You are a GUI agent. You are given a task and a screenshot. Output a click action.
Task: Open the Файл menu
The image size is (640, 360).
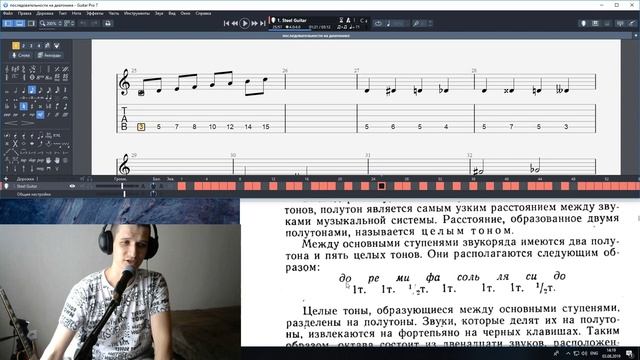pos(7,13)
